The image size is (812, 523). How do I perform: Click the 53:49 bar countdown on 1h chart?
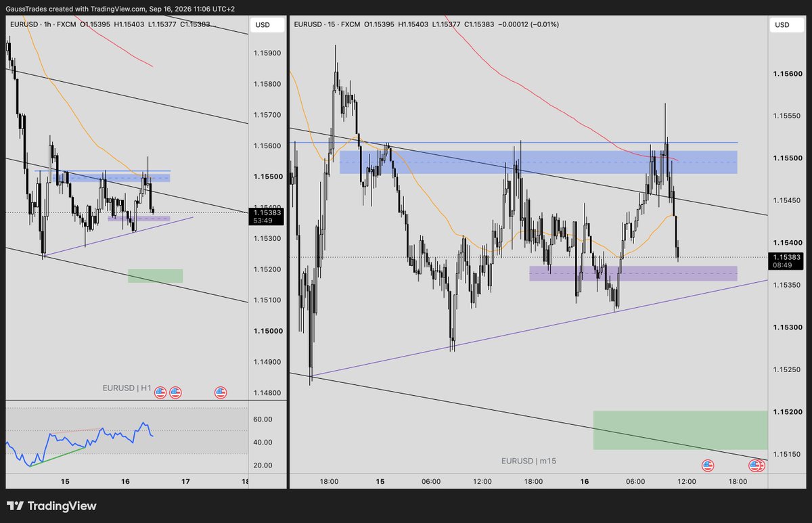pyautogui.click(x=263, y=221)
